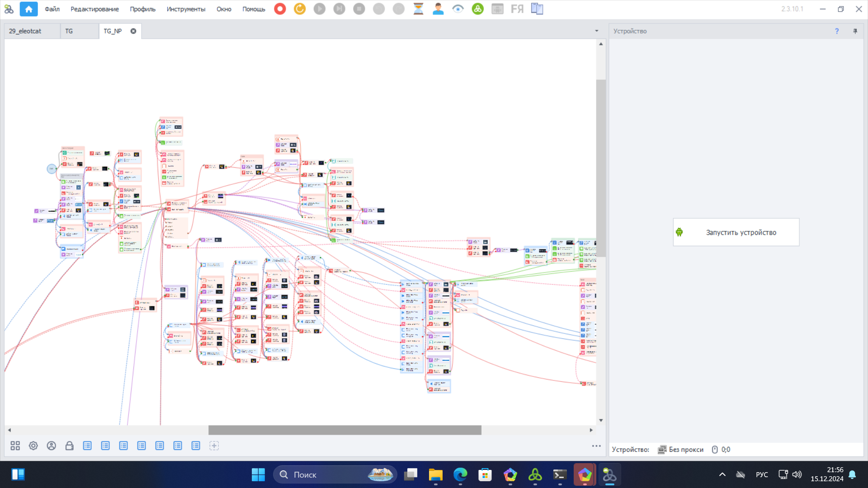This screenshot has width=868, height=488.
Task: Click the dual device panels icon
Action: coord(537,9)
